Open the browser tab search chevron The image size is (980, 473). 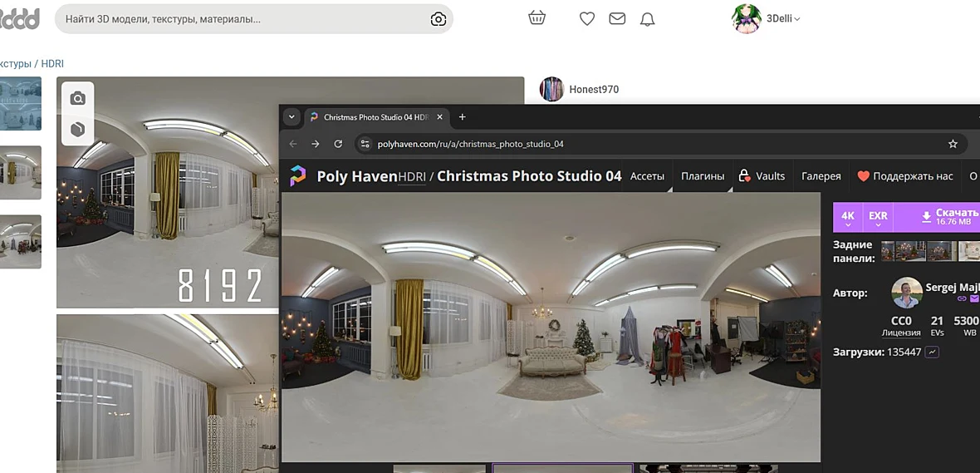[292, 117]
